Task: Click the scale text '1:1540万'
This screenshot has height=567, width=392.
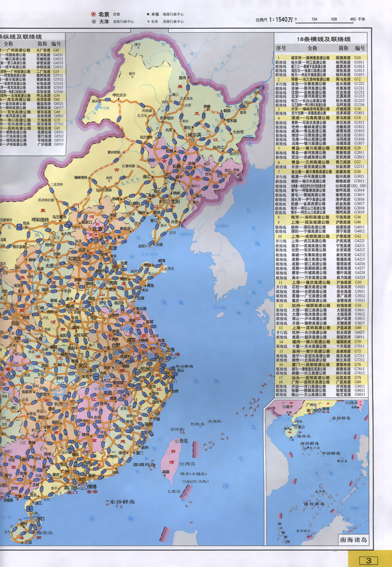Action: coord(280,19)
